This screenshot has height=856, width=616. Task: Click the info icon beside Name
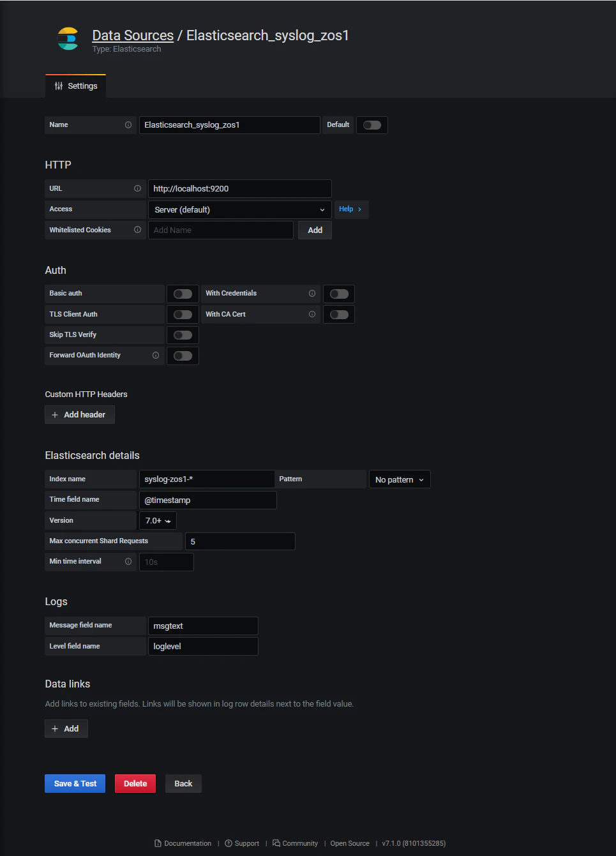[x=128, y=125]
